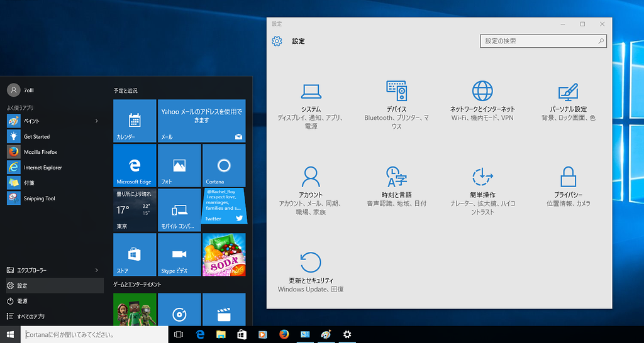Screen dimensions: 644x343
Task: Switch to Settings gear on taskbar
Action: 347,334
